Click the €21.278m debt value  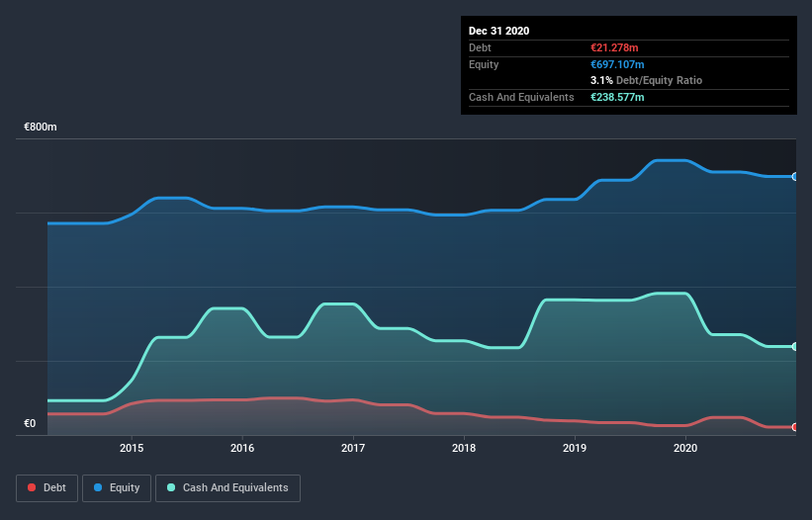(614, 47)
